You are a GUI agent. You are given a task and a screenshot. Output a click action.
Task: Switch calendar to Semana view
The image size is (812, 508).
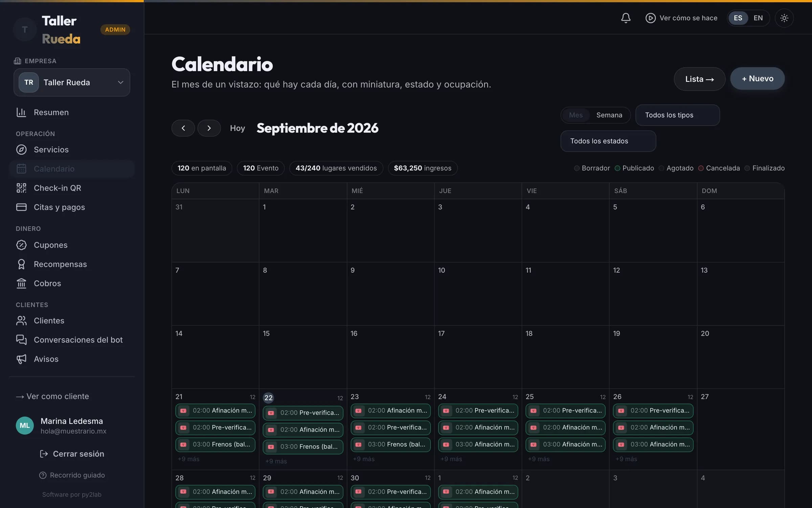tap(609, 115)
